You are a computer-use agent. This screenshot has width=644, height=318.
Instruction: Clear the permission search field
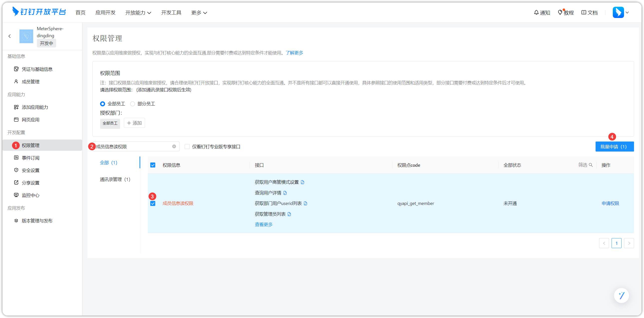coord(174,147)
